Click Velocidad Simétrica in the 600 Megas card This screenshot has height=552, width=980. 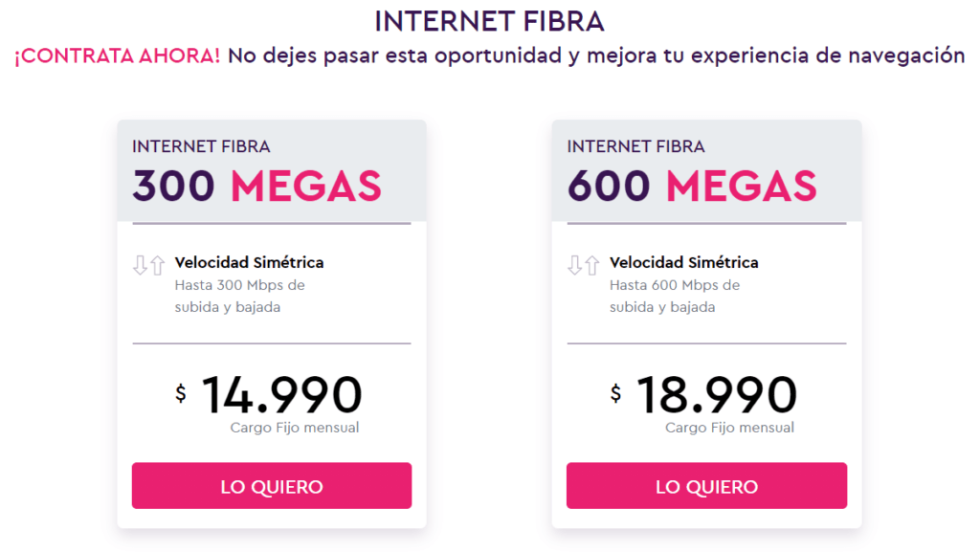pyautogui.click(x=683, y=262)
